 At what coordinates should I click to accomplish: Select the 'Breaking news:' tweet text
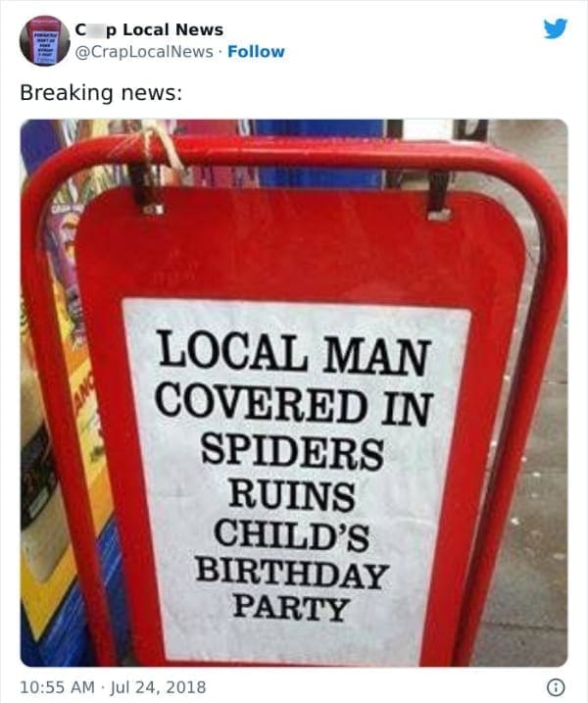(101, 93)
